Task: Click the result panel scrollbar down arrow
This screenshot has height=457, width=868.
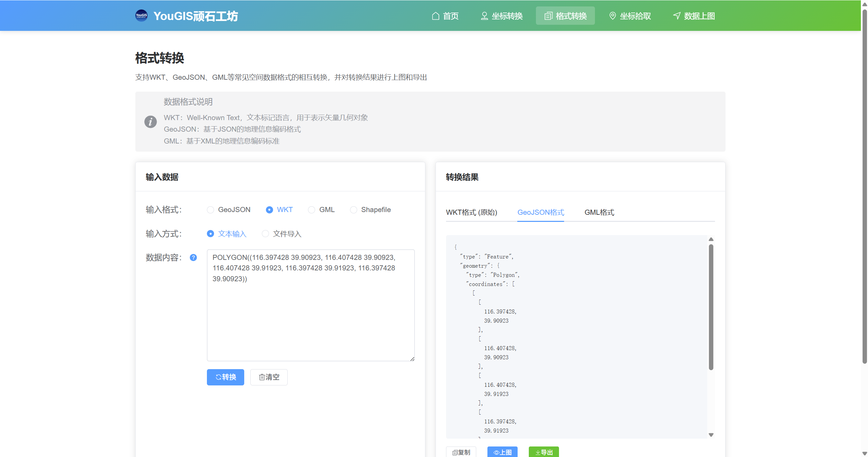Action: (711, 435)
